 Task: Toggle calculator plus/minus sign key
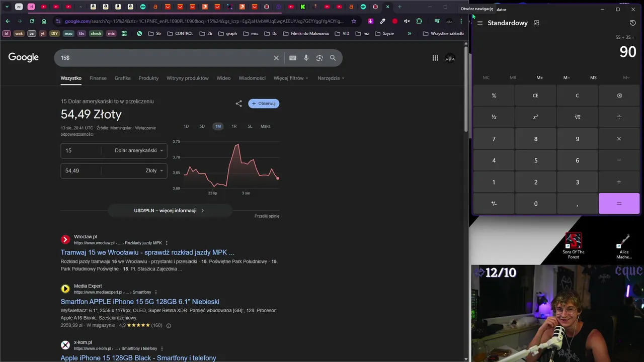point(494,204)
